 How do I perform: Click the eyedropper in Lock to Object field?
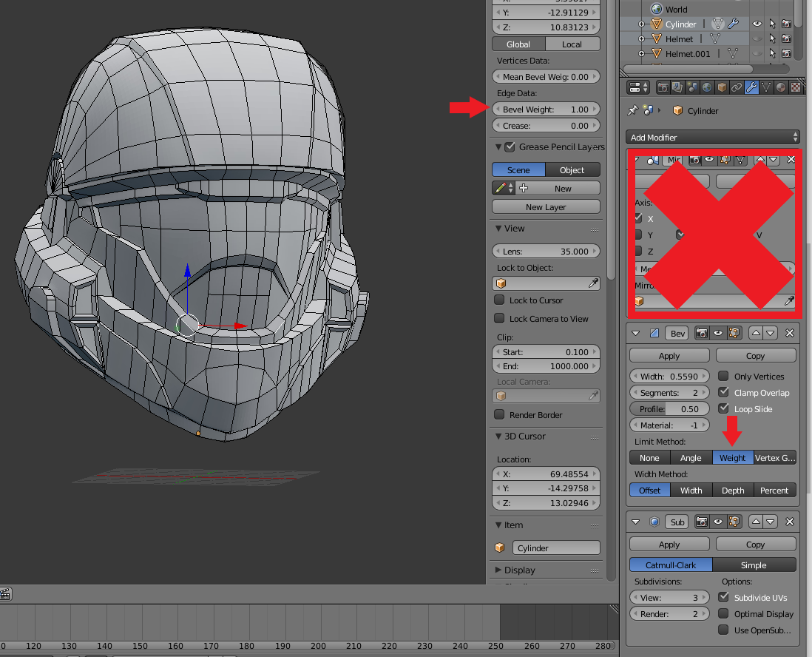coord(593,283)
